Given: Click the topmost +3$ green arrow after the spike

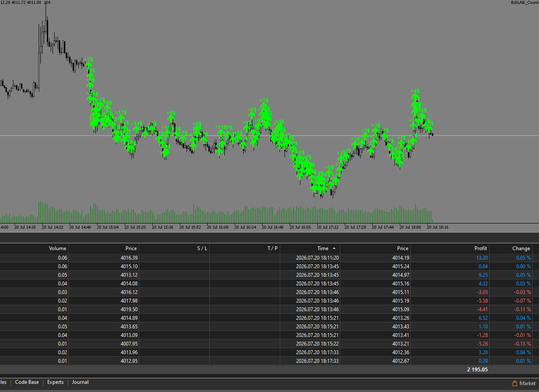Looking at the screenshot, I should [x=89, y=64].
